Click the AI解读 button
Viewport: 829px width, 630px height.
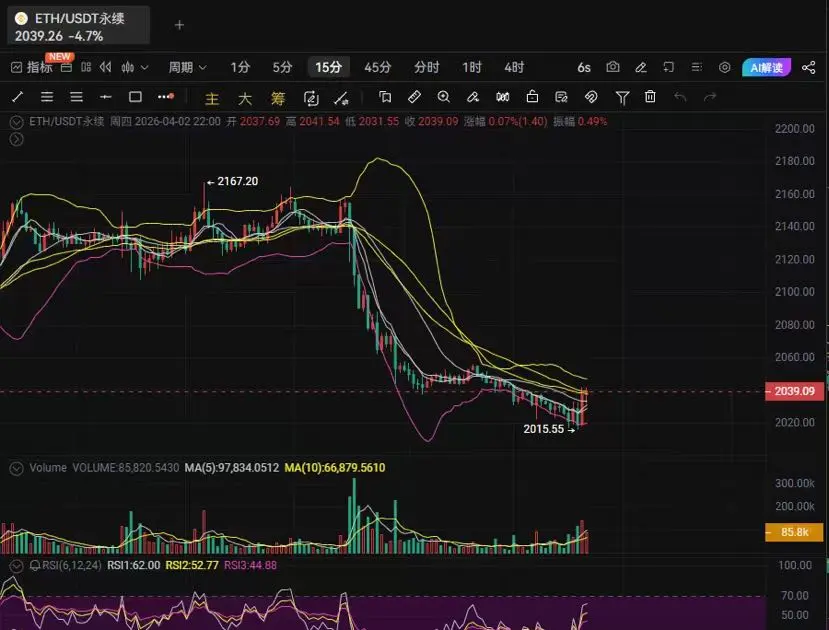(x=767, y=68)
